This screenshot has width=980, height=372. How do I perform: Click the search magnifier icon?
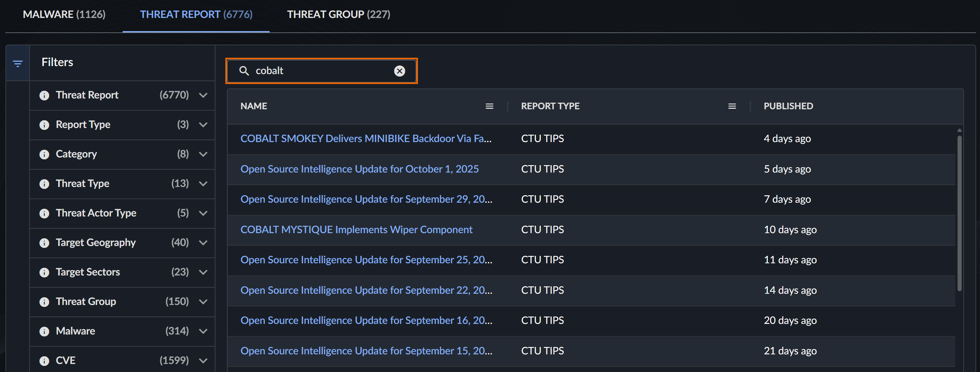pos(244,71)
